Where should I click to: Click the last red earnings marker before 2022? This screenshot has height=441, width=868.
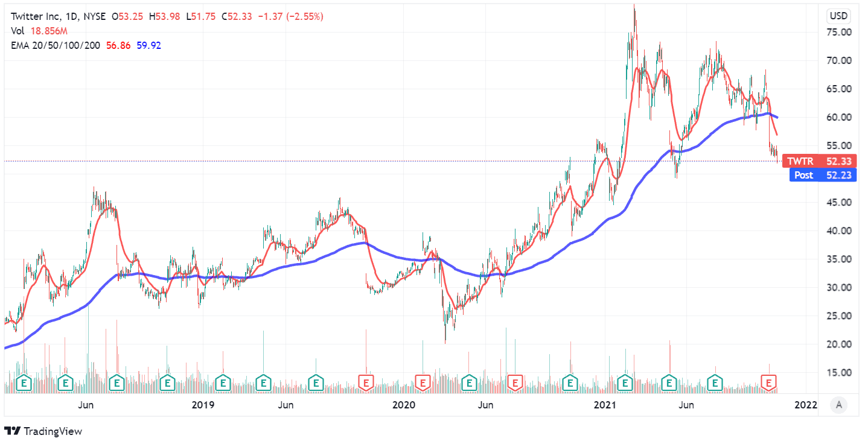(x=769, y=382)
